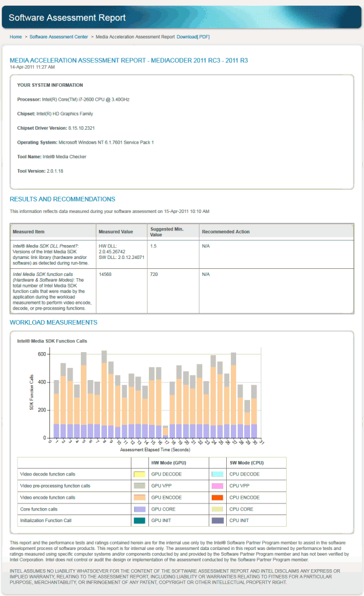Click the Software Assessment Report title
This screenshot has width=364, height=596.
click(x=67, y=17)
